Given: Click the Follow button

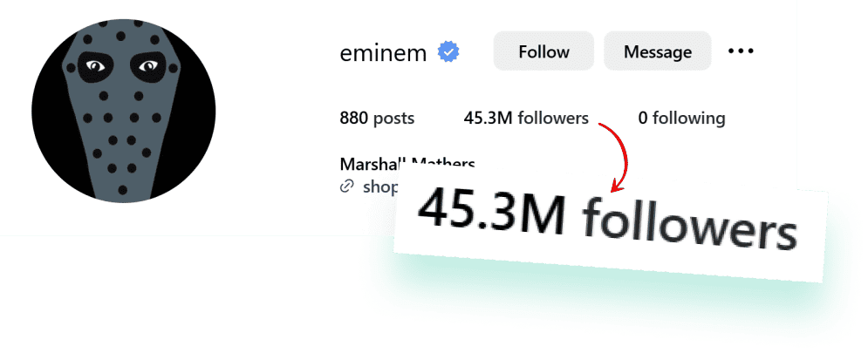Looking at the screenshot, I should (543, 51).
